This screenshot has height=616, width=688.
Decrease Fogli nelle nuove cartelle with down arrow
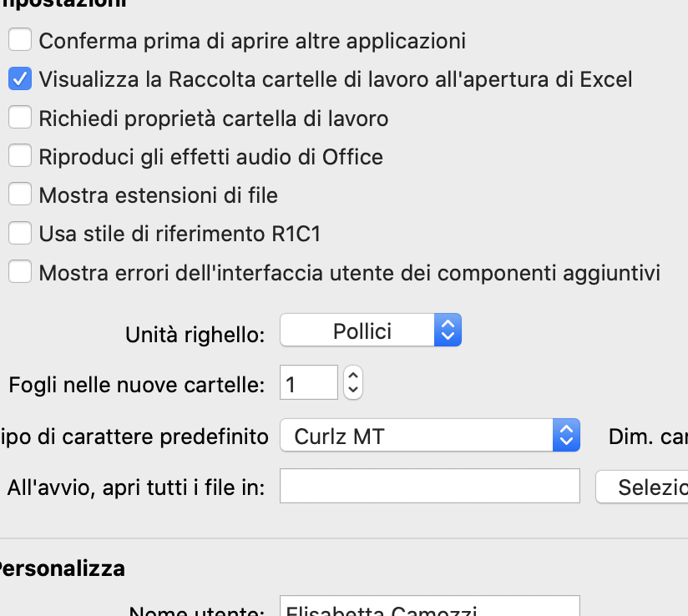click(x=353, y=390)
